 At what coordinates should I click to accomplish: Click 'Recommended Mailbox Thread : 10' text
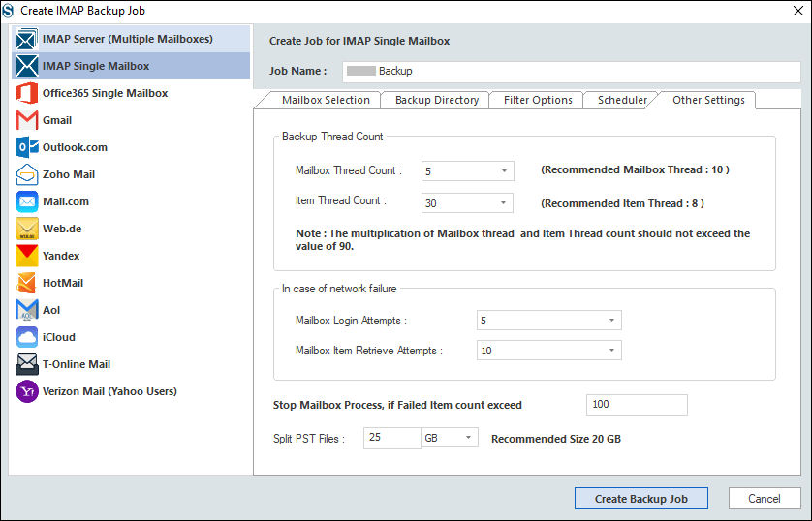(x=635, y=169)
